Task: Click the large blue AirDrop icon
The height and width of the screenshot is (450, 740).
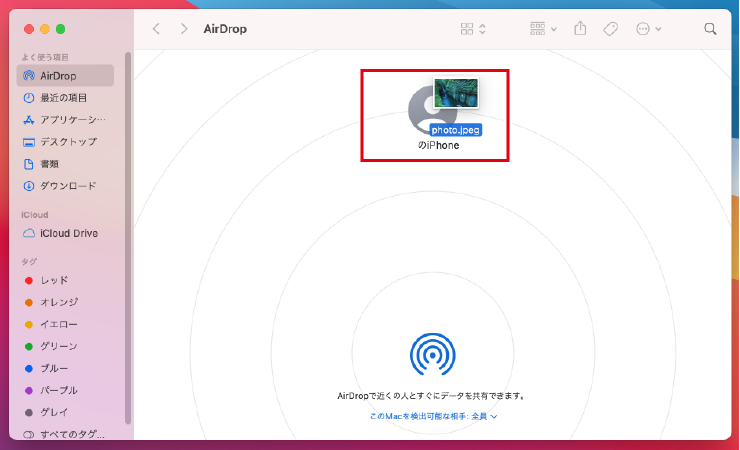Action: (433, 355)
